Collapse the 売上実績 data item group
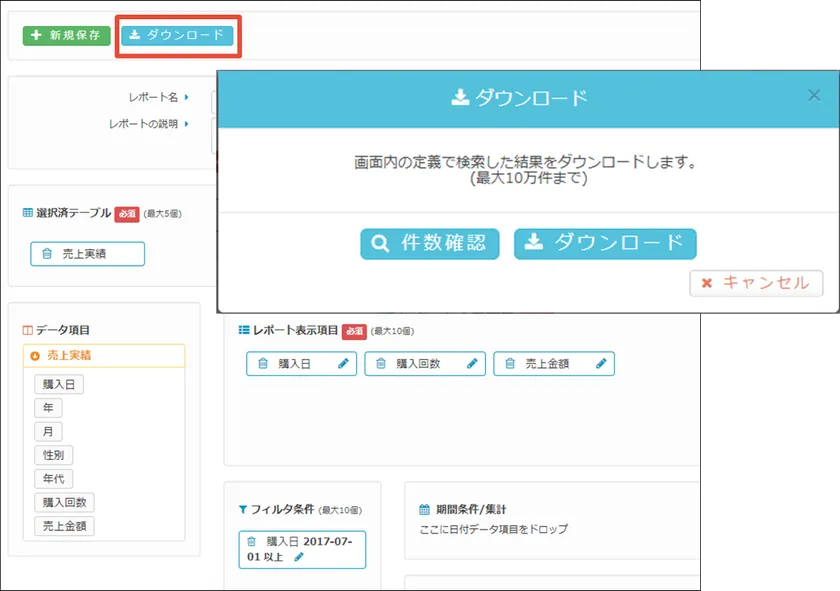Screen dimensions: 840x591 coord(35,355)
